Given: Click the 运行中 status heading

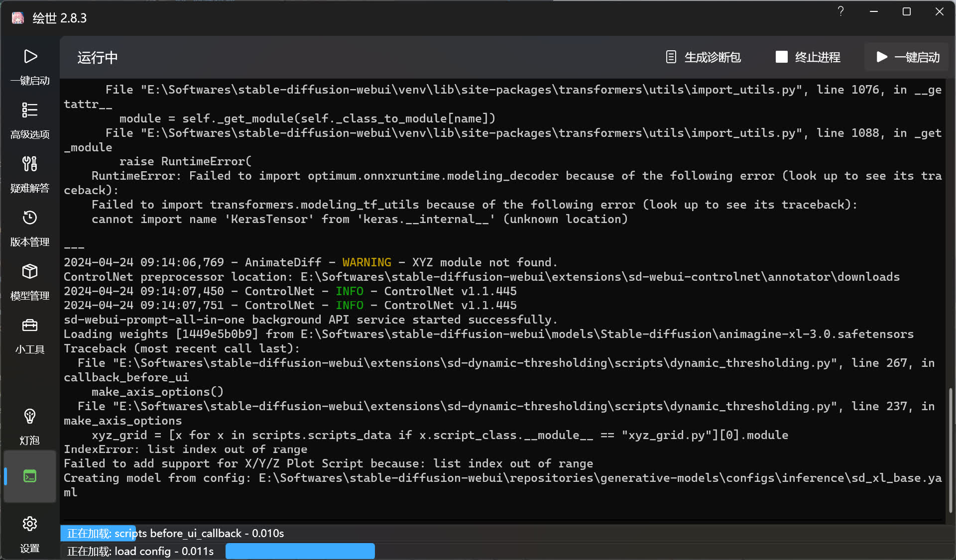Looking at the screenshot, I should click(98, 57).
